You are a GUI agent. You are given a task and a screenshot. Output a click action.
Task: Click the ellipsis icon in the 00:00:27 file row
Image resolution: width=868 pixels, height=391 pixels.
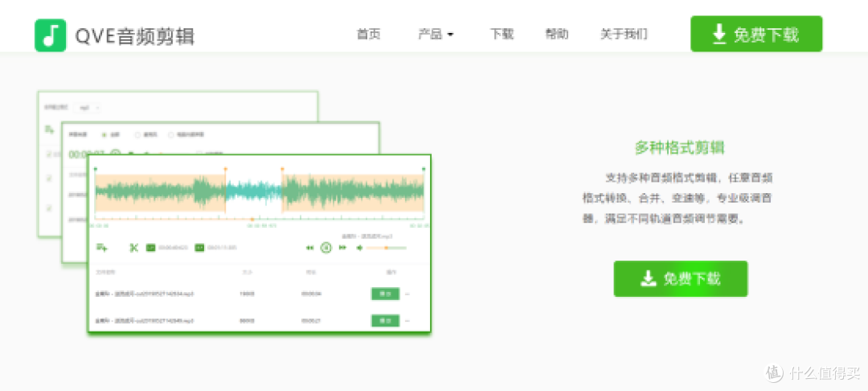tap(407, 321)
